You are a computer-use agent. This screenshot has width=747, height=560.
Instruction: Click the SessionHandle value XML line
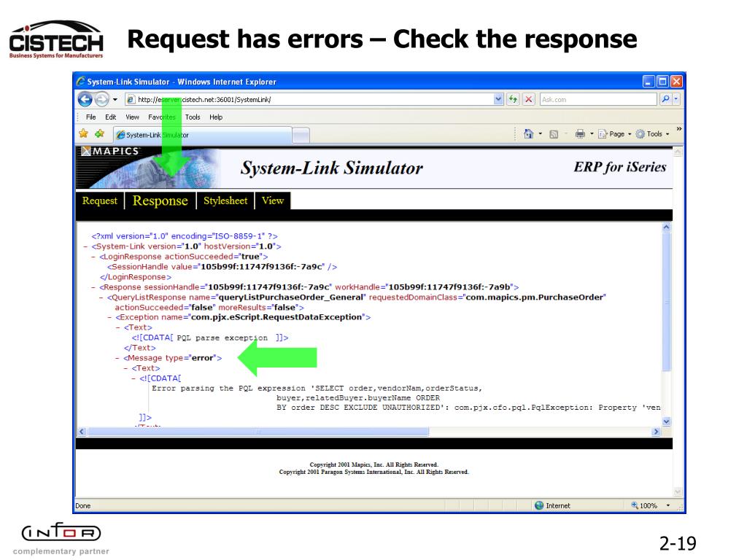coord(222,267)
